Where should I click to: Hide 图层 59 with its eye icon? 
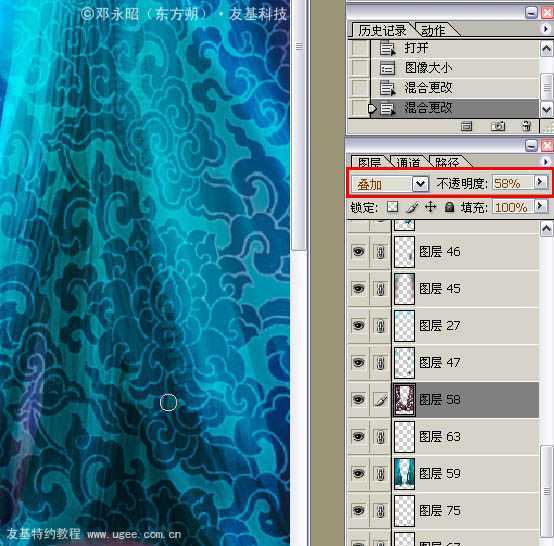[x=358, y=474]
